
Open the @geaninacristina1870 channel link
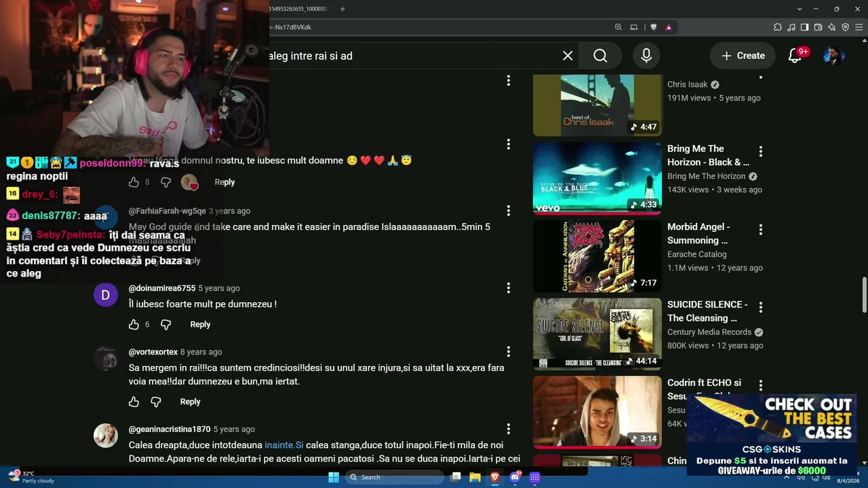click(170, 429)
